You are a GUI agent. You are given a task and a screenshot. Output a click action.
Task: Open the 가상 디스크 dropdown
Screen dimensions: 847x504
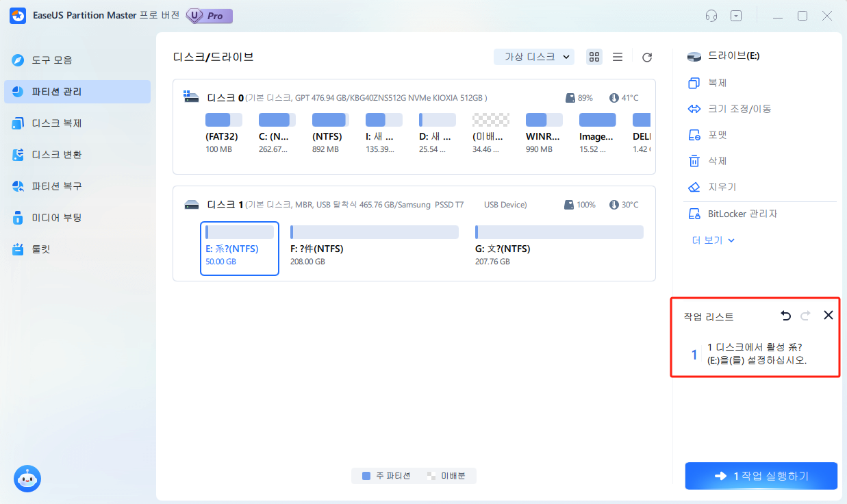(x=533, y=57)
